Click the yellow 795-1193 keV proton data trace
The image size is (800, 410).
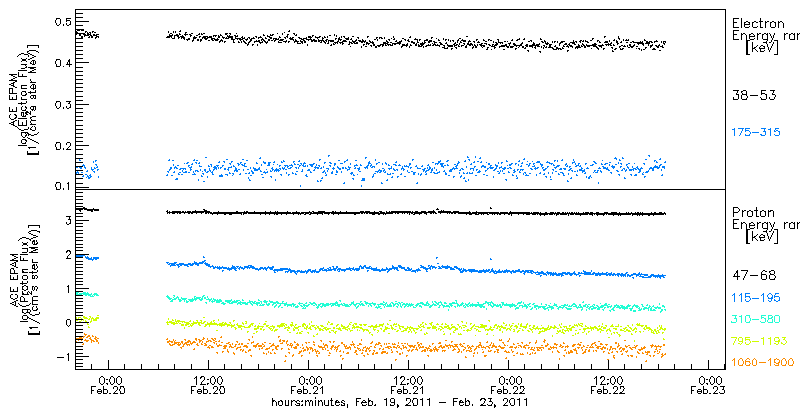click(x=416, y=327)
